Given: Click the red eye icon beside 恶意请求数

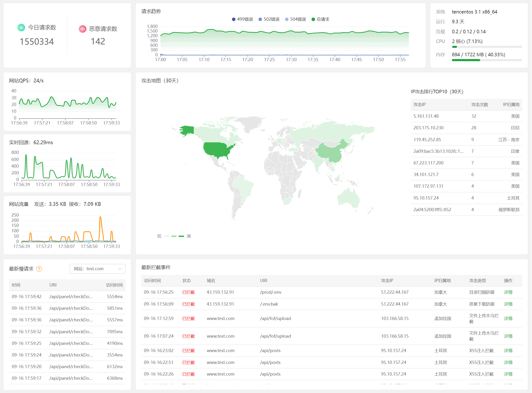Looking at the screenshot, I should pyautogui.click(x=82, y=29).
